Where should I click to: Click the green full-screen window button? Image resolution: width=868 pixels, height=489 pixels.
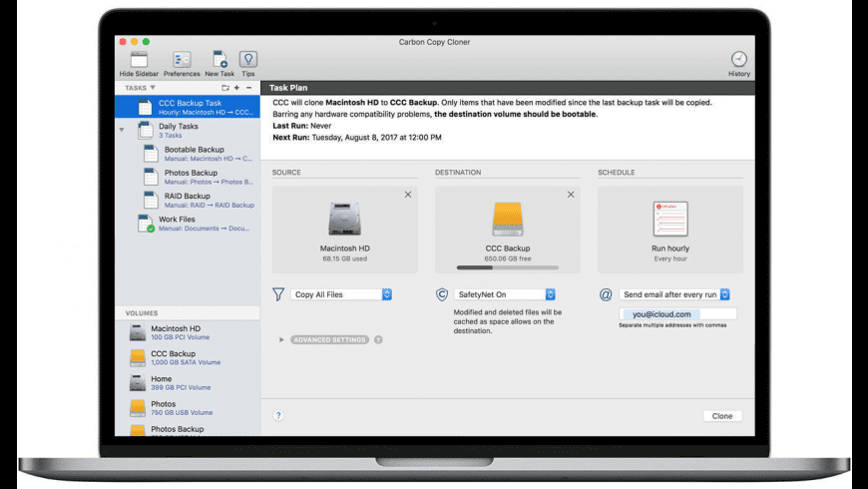pyautogui.click(x=146, y=42)
